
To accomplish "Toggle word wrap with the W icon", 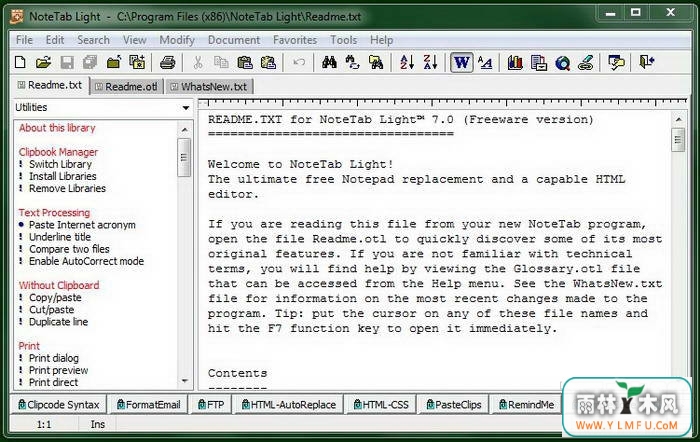I will [x=462, y=62].
